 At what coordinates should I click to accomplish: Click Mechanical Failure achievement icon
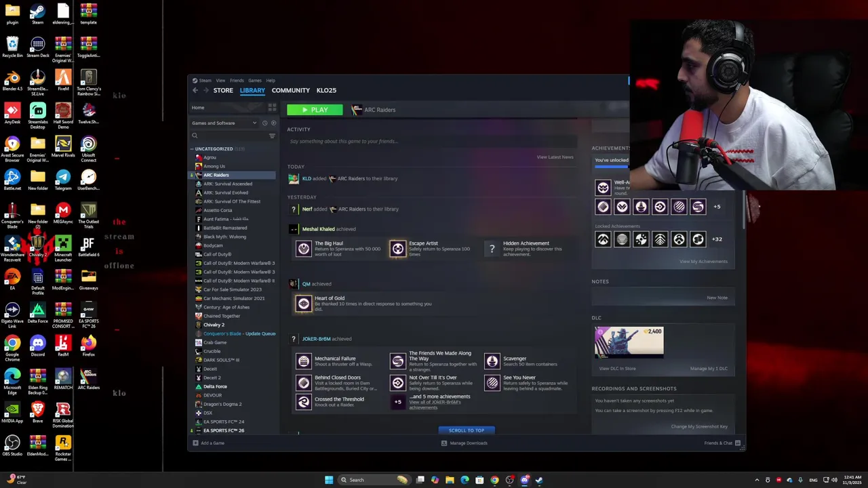(303, 361)
